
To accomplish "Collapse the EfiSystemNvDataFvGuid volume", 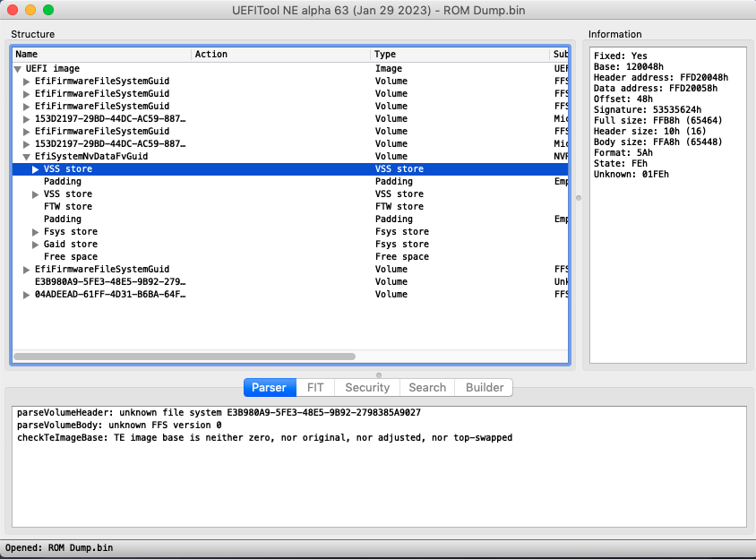I will click(x=27, y=157).
